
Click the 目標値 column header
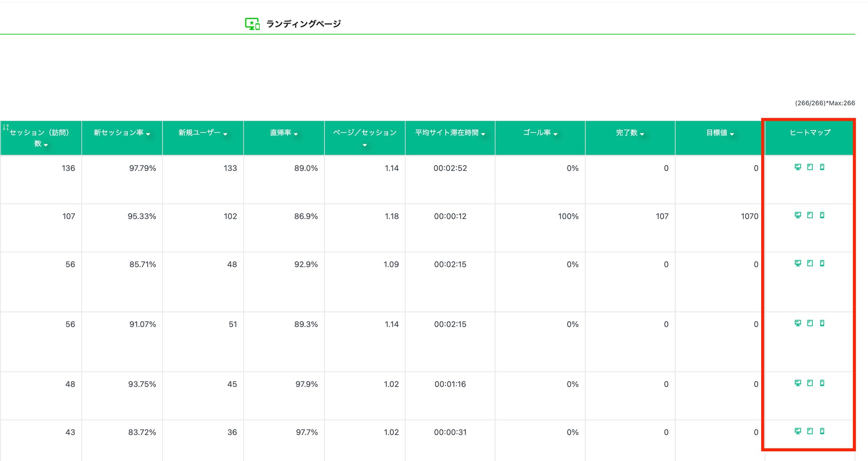tap(717, 133)
